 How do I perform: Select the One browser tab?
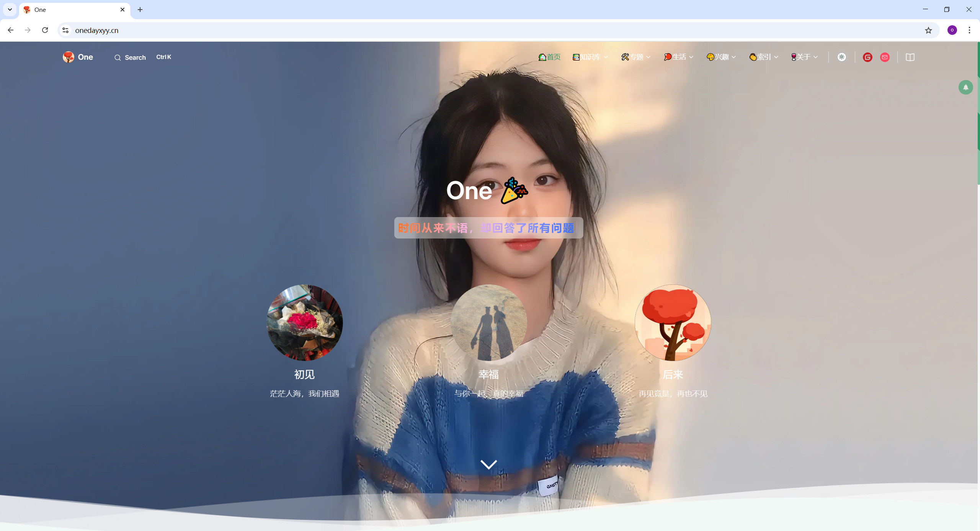pos(75,10)
